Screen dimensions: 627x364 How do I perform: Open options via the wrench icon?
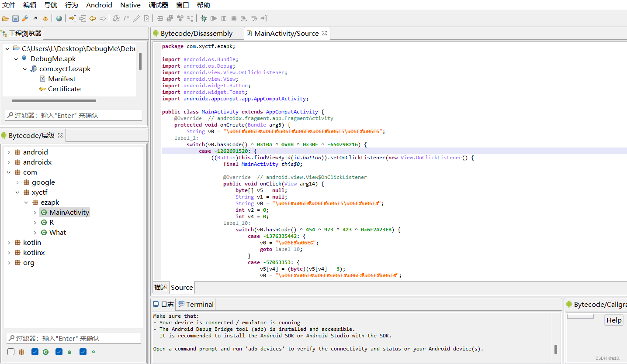[25, 18]
